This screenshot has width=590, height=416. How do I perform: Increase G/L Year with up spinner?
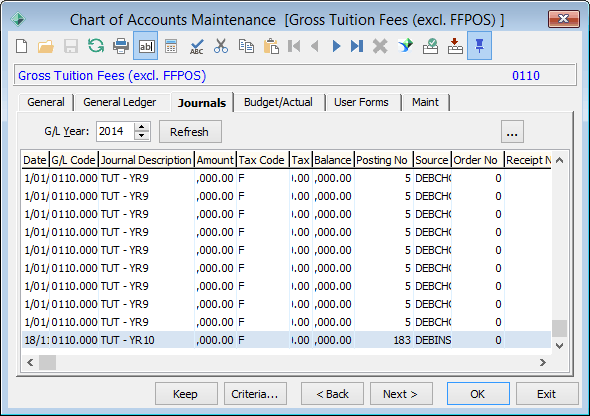tap(142, 127)
